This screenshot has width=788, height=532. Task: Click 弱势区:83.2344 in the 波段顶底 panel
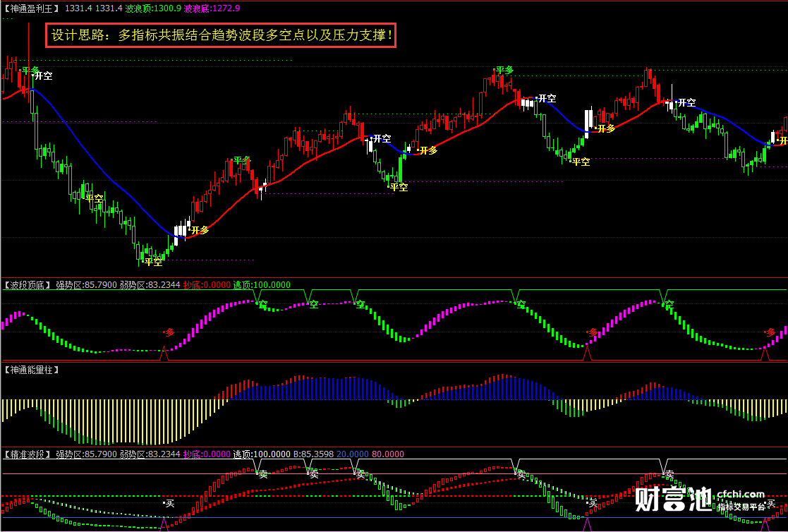pyautogui.click(x=150, y=285)
